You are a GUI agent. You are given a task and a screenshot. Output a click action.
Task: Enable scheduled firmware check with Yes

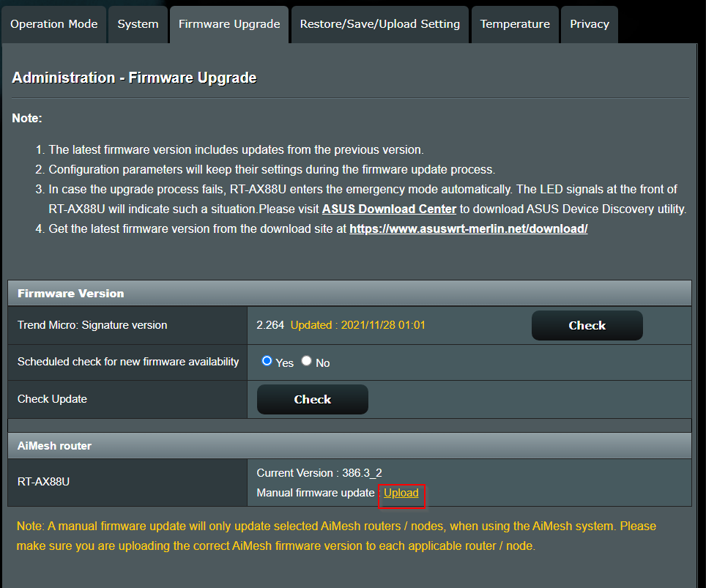267,361
